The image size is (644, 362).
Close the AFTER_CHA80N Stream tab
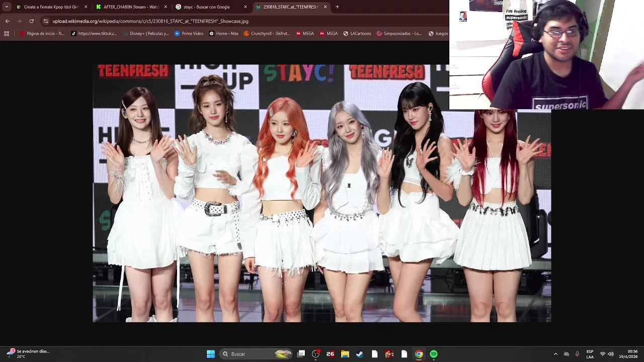tap(166, 7)
